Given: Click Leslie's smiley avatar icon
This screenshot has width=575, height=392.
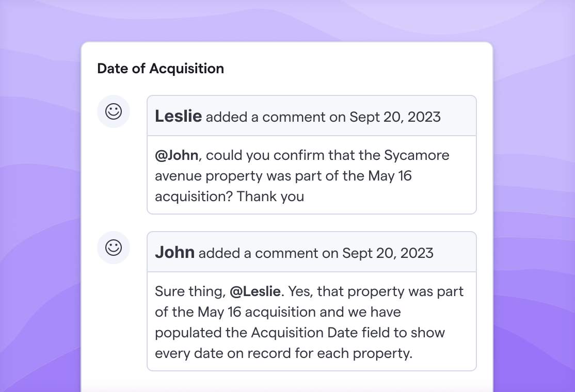Looking at the screenshot, I should coord(114,111).
